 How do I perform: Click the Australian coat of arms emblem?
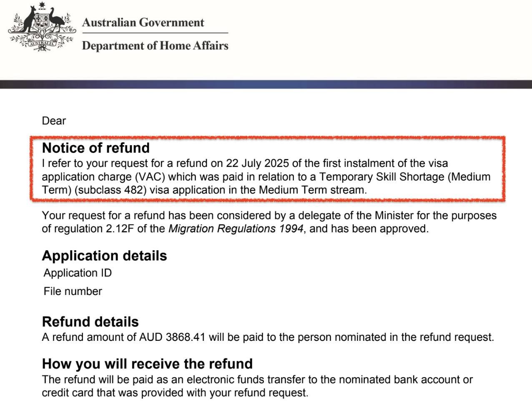point(42,27)
